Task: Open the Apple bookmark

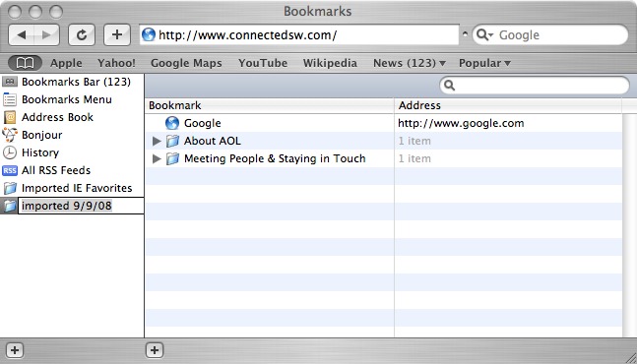Action: point(66,63)
